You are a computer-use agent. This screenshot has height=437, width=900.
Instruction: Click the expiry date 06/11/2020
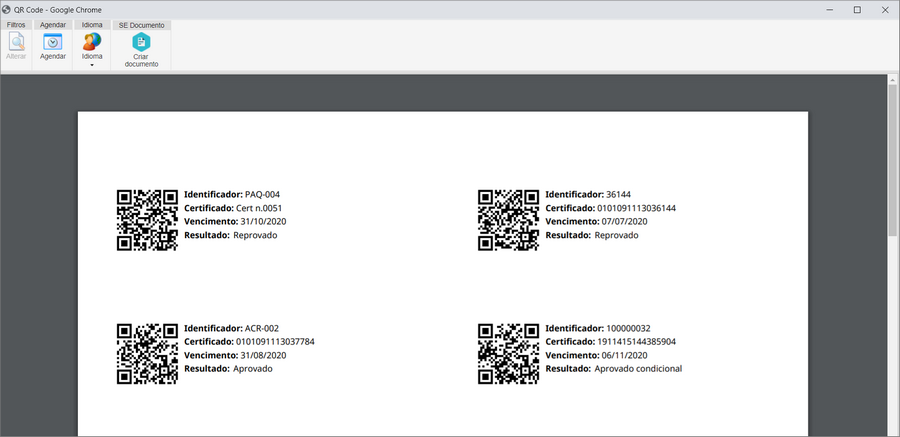(624, 355)
